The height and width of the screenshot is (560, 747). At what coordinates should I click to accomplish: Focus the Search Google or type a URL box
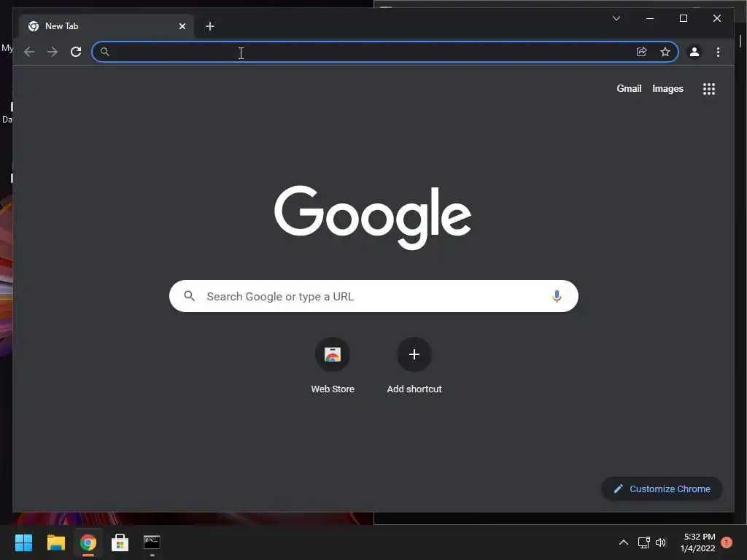click(x=373, y=296)
